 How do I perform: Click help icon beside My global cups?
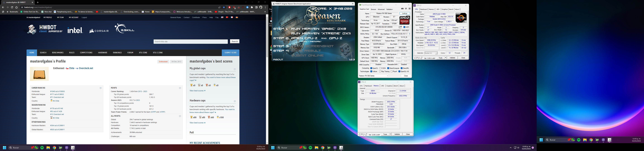click(x=235, y=69)
